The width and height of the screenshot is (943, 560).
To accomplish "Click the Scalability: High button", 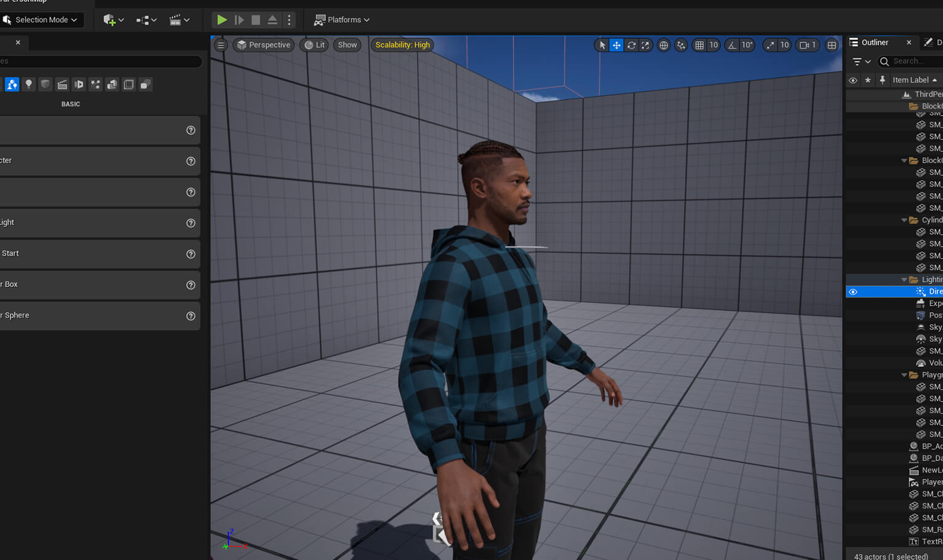I will pyautogui.click(x=402, y=45).
